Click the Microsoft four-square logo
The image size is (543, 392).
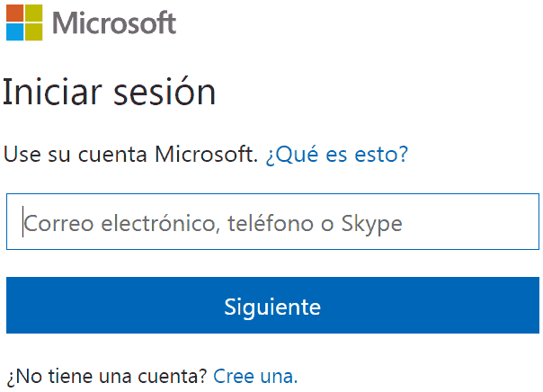pyautogui.click(x=24, y=22)
